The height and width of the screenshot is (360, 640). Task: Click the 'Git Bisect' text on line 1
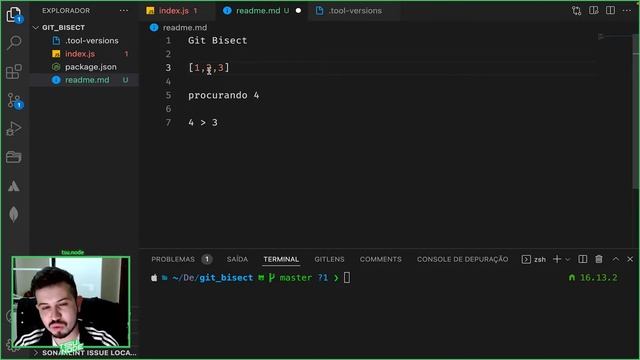(x=217, y=40)
